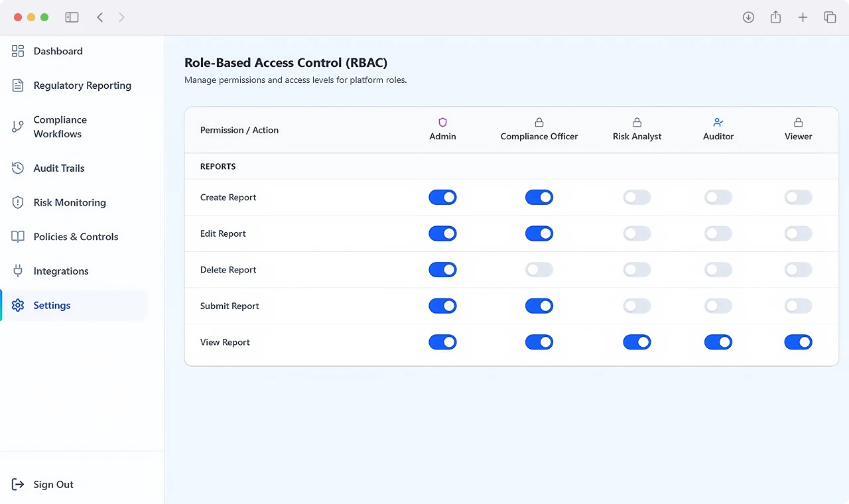
Task: Click the lock icon above Viewer
Action: click(x=799, y=122)
